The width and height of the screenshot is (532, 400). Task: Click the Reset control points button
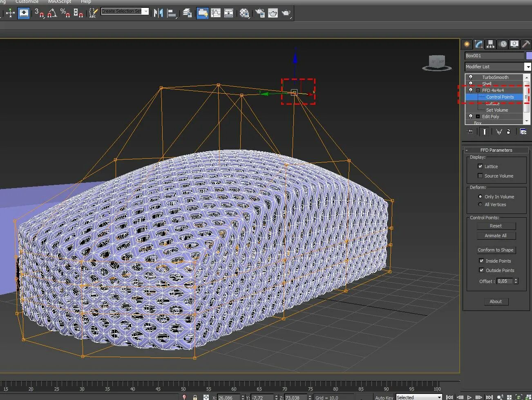pos(496,226)
